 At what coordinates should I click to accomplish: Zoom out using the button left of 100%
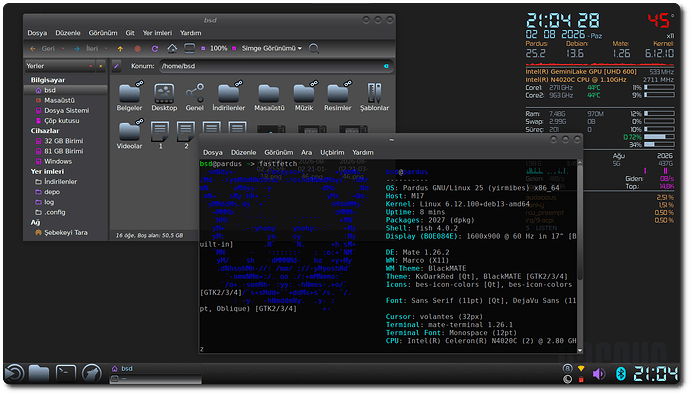coord(203,48)
